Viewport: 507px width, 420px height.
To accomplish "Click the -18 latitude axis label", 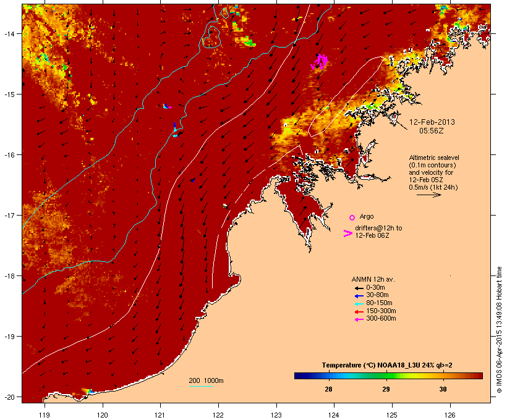I will coord(9,276).
